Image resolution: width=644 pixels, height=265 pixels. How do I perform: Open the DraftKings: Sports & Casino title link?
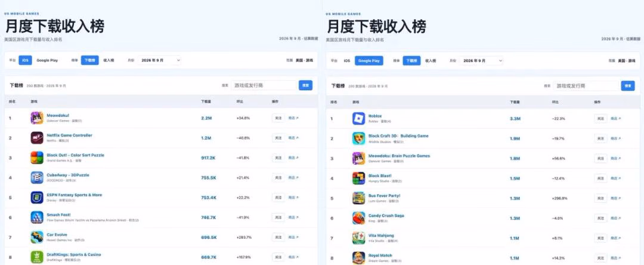tap(74, 254)
